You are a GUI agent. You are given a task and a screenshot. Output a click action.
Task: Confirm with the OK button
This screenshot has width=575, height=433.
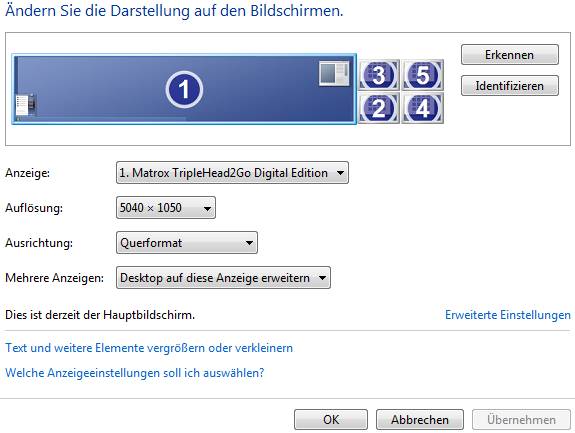click(x=331, y=419)
